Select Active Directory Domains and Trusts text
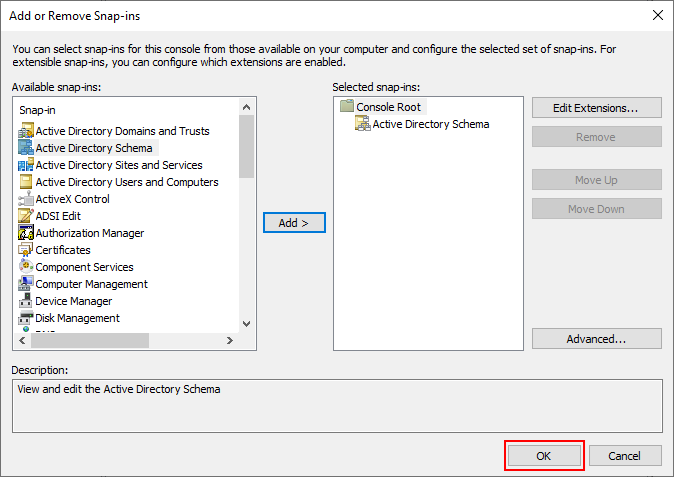 (x=123, y=131)
